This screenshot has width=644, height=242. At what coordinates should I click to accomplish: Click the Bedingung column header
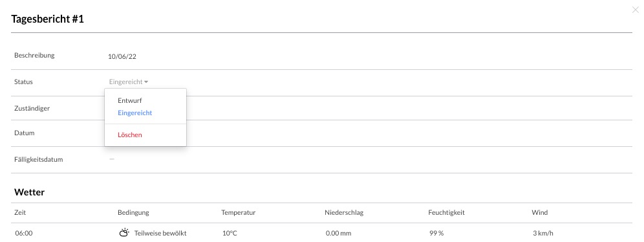click(x=133, y=212)
